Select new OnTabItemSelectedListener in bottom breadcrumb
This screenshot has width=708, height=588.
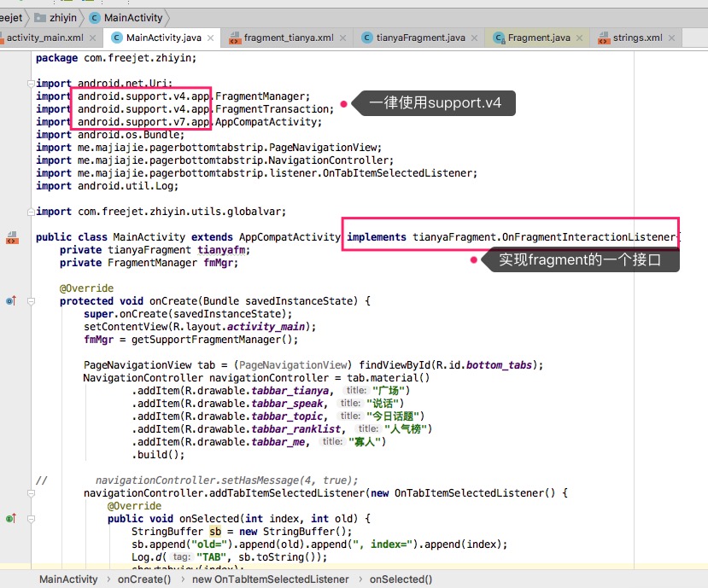271,579
